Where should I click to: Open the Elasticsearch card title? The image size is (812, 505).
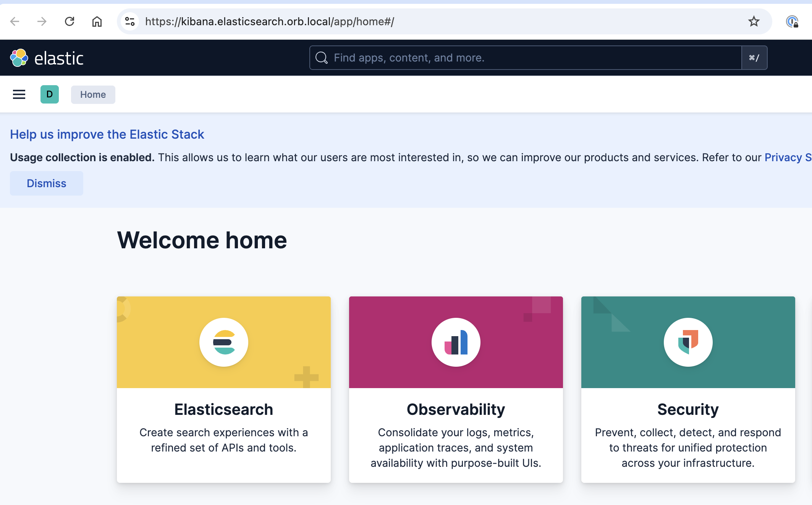tap(224, 410)
